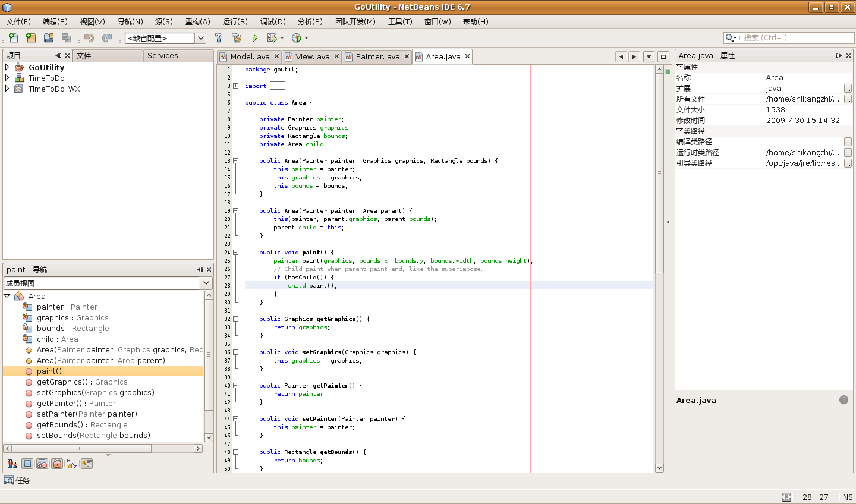Click the ellipsis button for 编译类路径 row
This screenshot has width=856, height=504.
[848, 141]
